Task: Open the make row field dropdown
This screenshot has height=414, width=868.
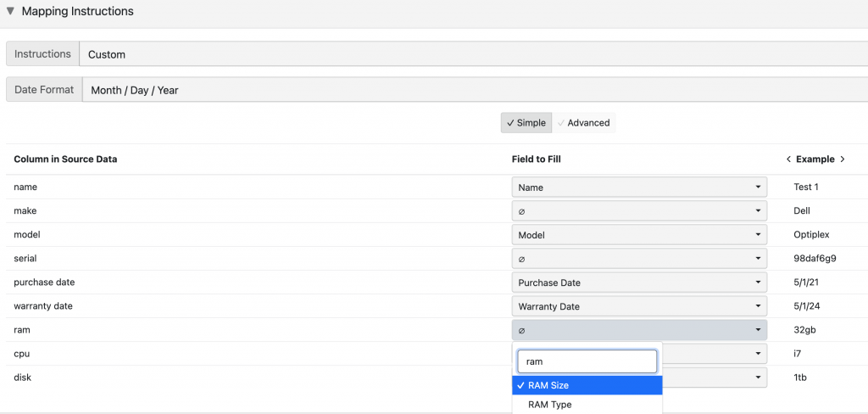Action: (x=639, y=211)
